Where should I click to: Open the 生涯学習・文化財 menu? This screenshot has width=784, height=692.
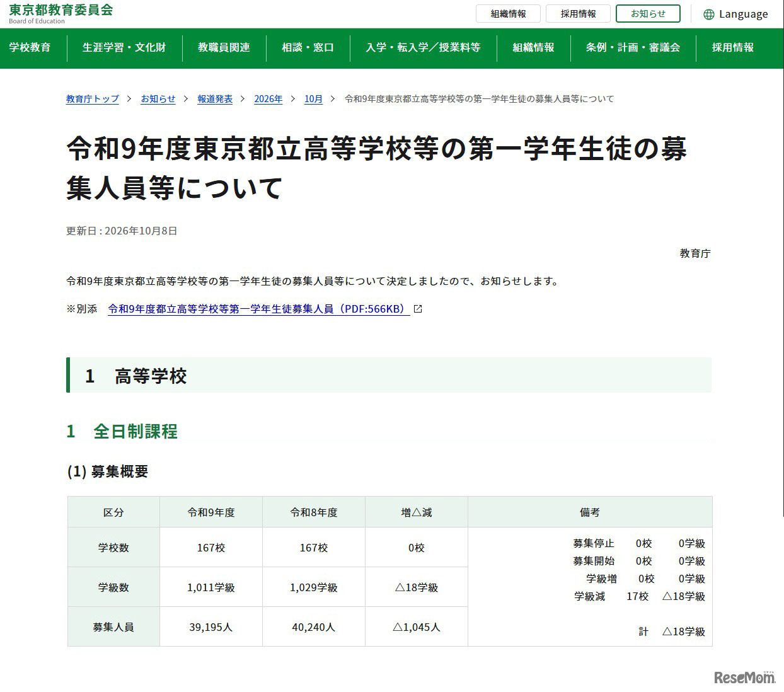(x=124, y=47)
